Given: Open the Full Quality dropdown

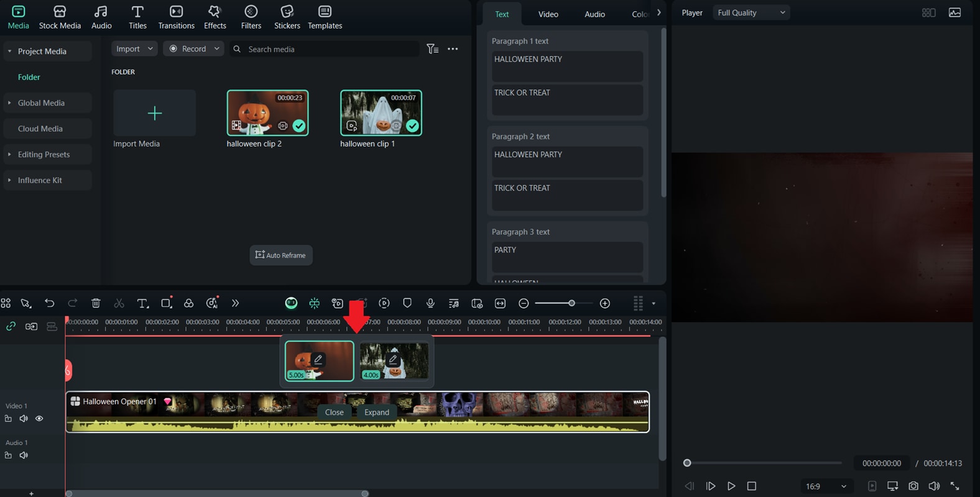Looking at the screenshot, I should click(x=751, y=12).
